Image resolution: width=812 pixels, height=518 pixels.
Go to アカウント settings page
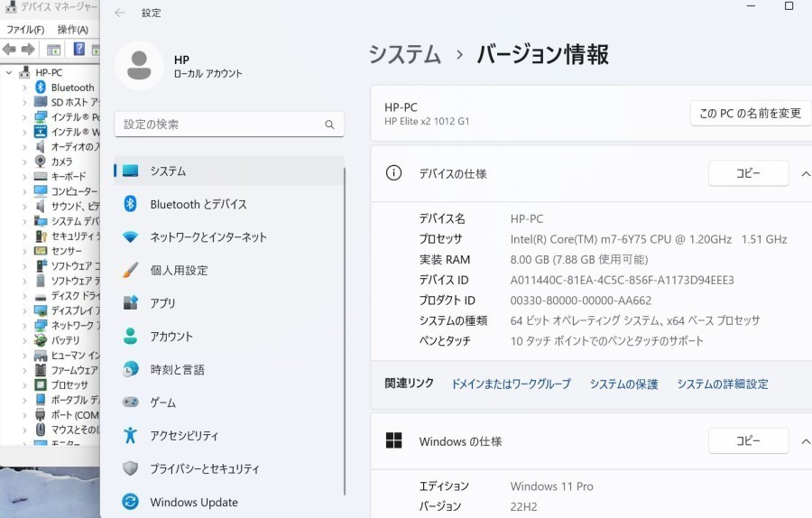(x=229, y=337)
